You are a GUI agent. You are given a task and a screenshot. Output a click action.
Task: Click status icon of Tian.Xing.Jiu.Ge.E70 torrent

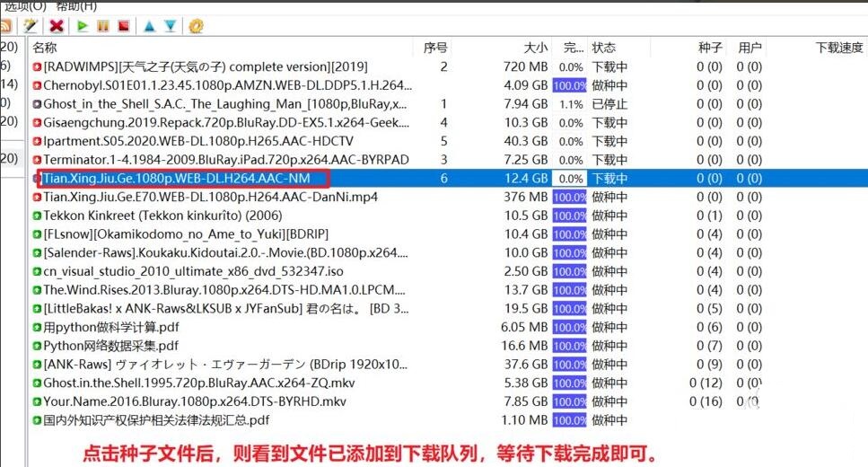(37, 198)
